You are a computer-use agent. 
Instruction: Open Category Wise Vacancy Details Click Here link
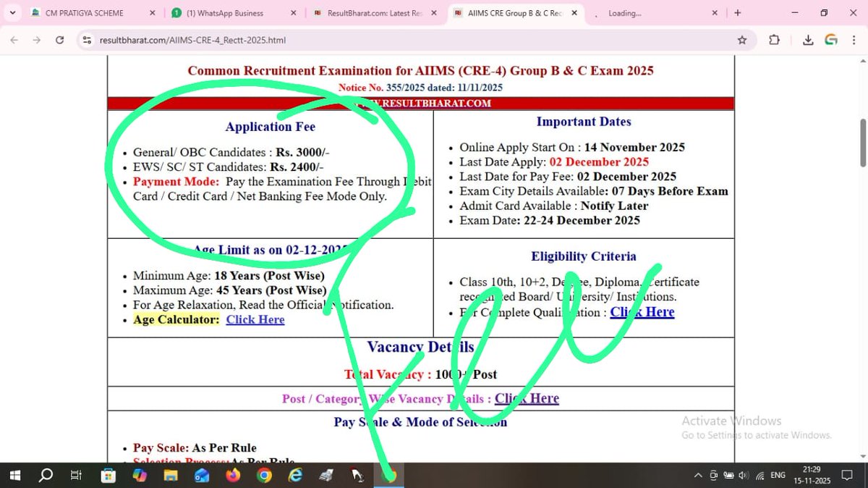(x=527, y=398)
